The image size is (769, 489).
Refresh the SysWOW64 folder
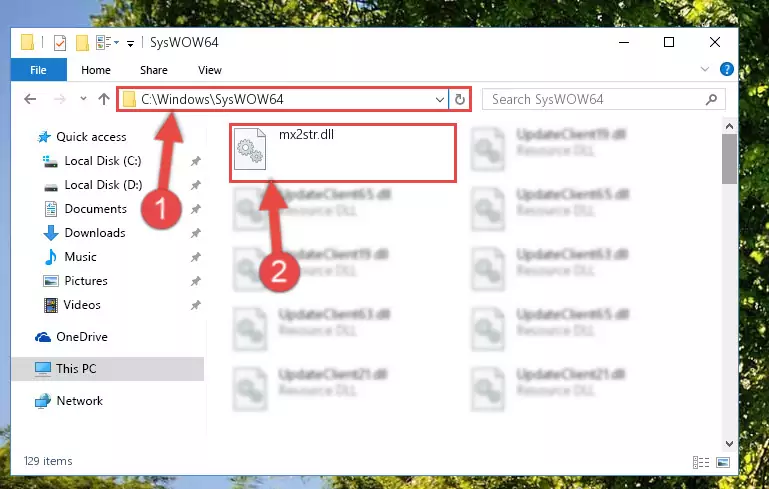(x=460, y=100)
